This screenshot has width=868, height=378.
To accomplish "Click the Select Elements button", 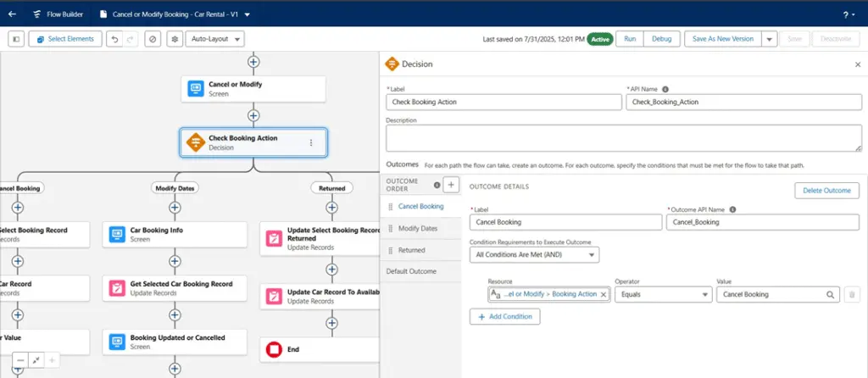I will coord(65,39).
